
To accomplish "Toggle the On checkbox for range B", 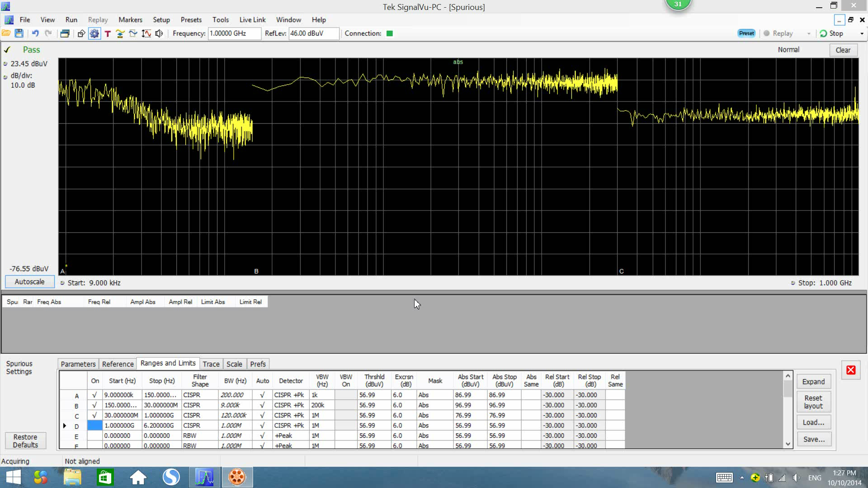I will click(94, 405).
